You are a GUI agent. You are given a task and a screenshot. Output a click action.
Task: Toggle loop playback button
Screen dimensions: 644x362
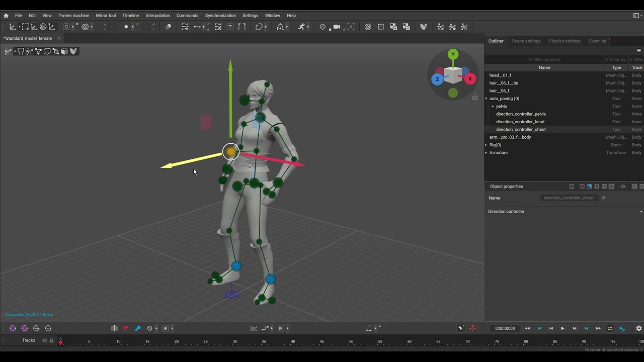[x=610, y=328]
